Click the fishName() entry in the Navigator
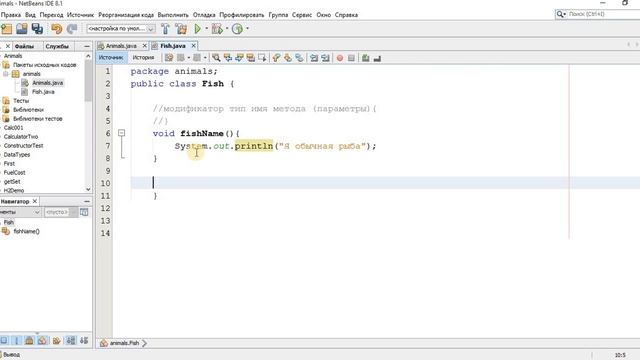This screenshot has height=360, width=640. pyautogui.click(x=26, y=231)
